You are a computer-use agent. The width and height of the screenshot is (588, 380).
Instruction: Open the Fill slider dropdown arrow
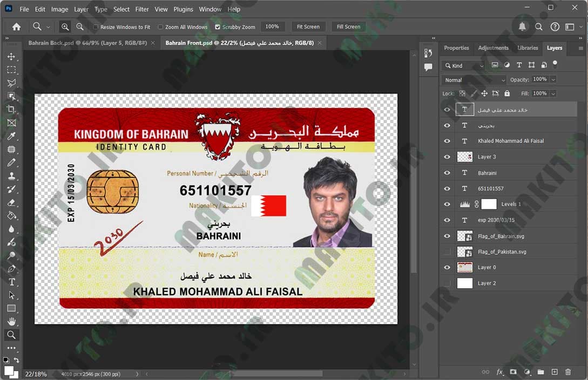click(553, 94)
